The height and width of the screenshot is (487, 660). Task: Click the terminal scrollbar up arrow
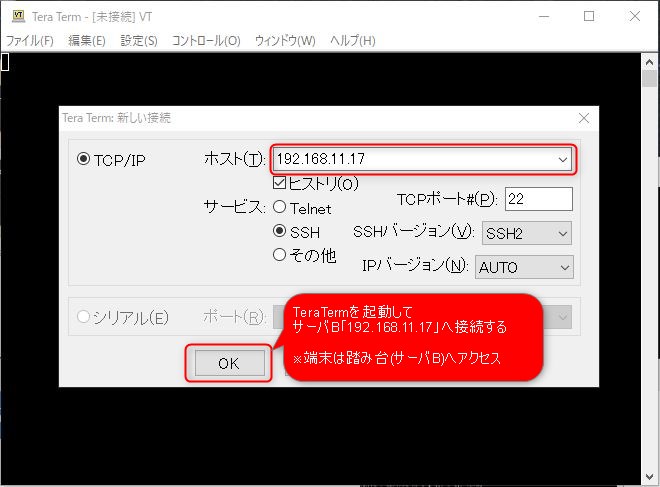(x=649, y=62)
